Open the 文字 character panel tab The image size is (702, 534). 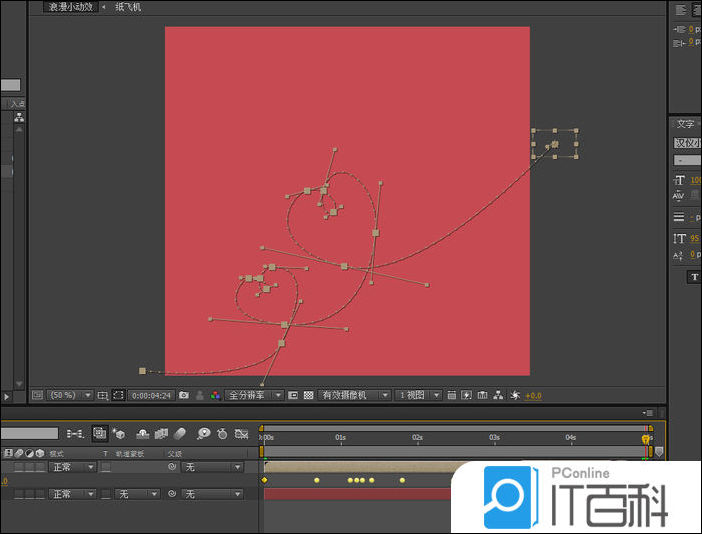point(685,124)
